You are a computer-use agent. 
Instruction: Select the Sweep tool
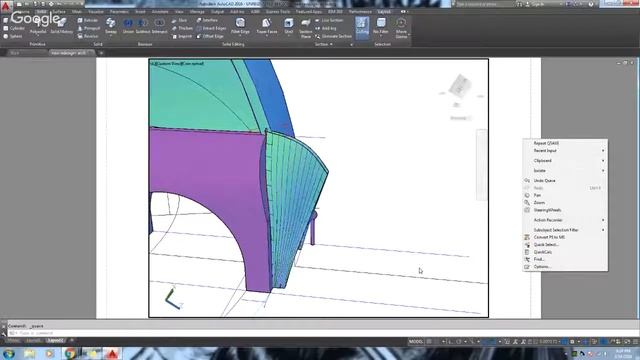tap(111, 26)
